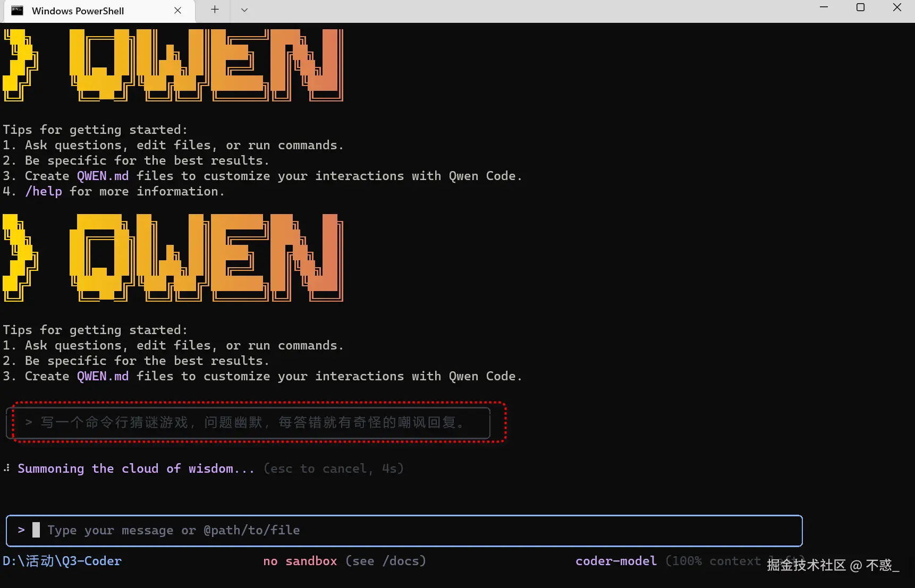Click the 'coder-model' label in the status bar
The height and width of the screenshot is (588, 915).
(x=616, y=561)
